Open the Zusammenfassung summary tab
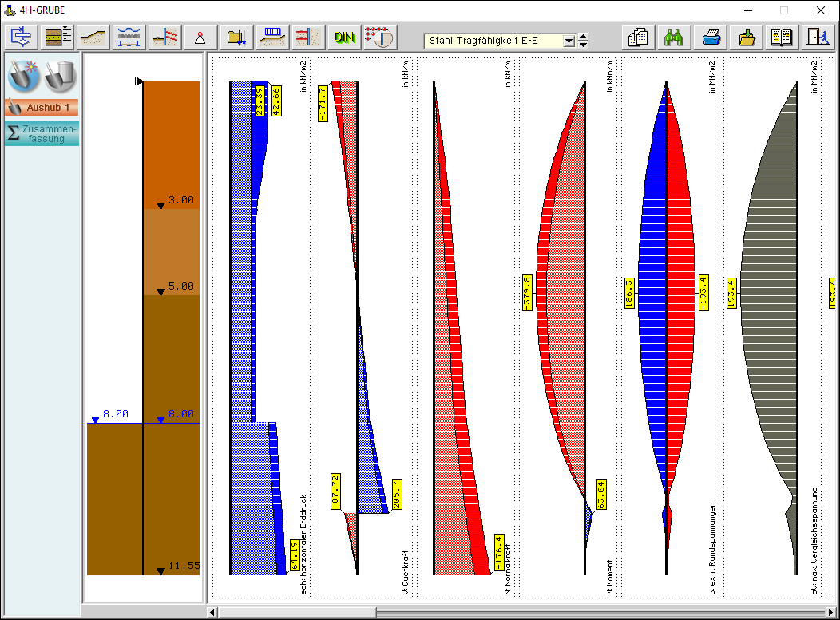The image size is (840, 620). [x=42, y=133]
